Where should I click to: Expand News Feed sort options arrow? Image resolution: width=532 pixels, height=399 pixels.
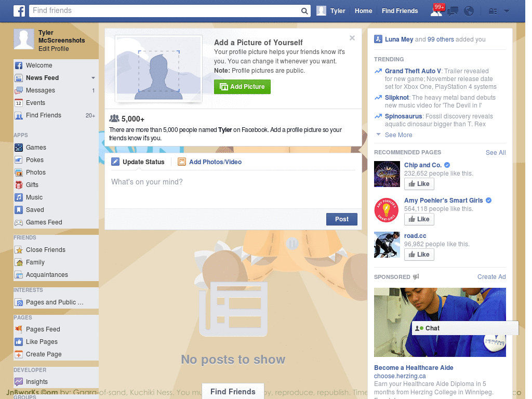[93, 78]
